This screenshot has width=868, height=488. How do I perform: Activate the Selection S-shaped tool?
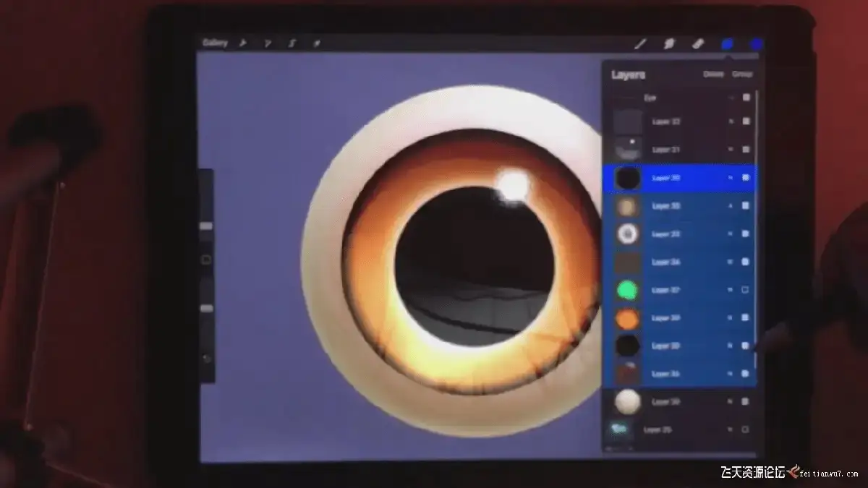(x=292, y=43)
